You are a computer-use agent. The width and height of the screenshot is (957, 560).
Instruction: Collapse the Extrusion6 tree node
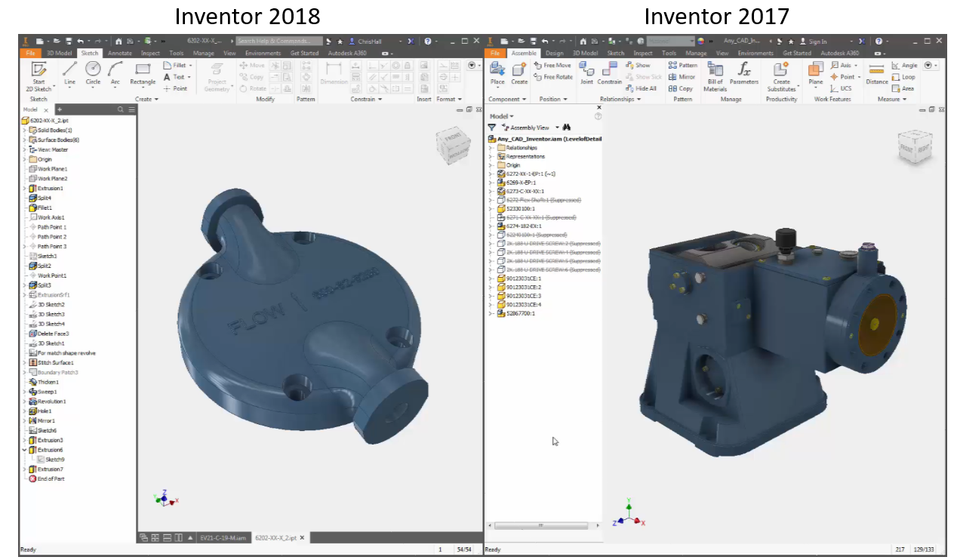24,450
